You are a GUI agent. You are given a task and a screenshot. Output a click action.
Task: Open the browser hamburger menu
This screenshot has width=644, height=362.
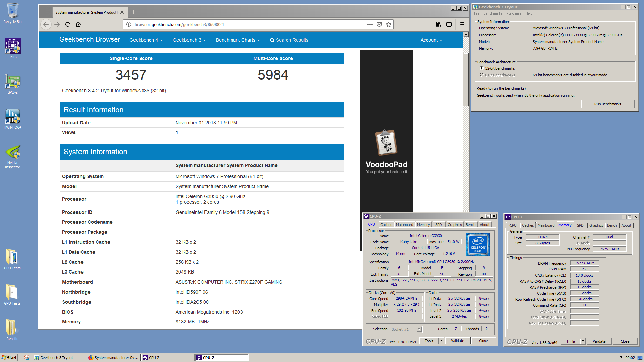462,24
